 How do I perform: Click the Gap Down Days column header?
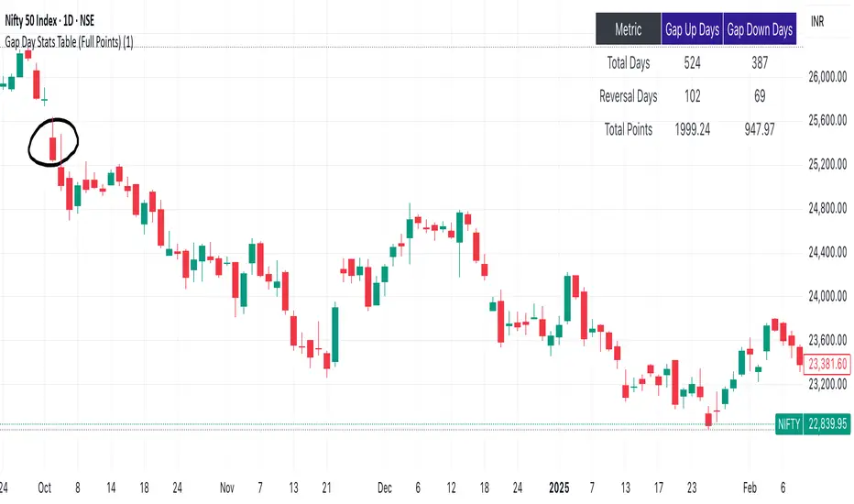pyautogui.click(x=760, y=30)
